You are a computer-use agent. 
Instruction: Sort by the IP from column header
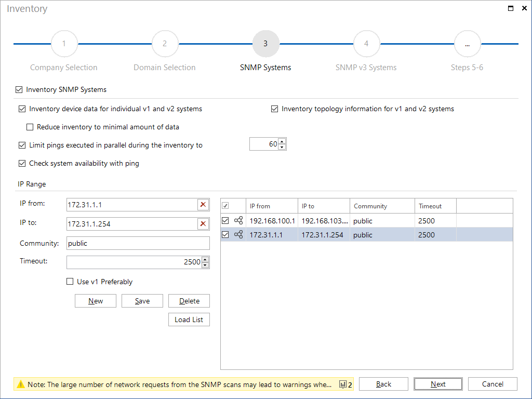[272, 206]
